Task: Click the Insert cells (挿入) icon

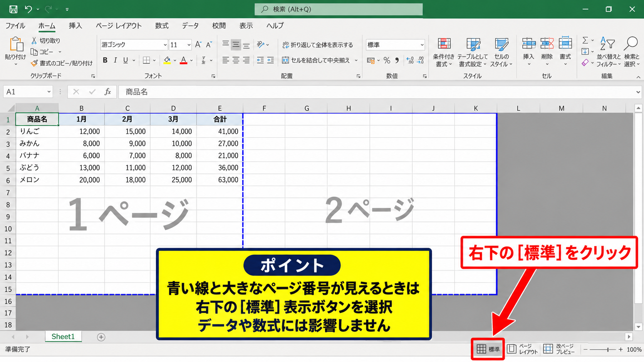Action: 528,43
